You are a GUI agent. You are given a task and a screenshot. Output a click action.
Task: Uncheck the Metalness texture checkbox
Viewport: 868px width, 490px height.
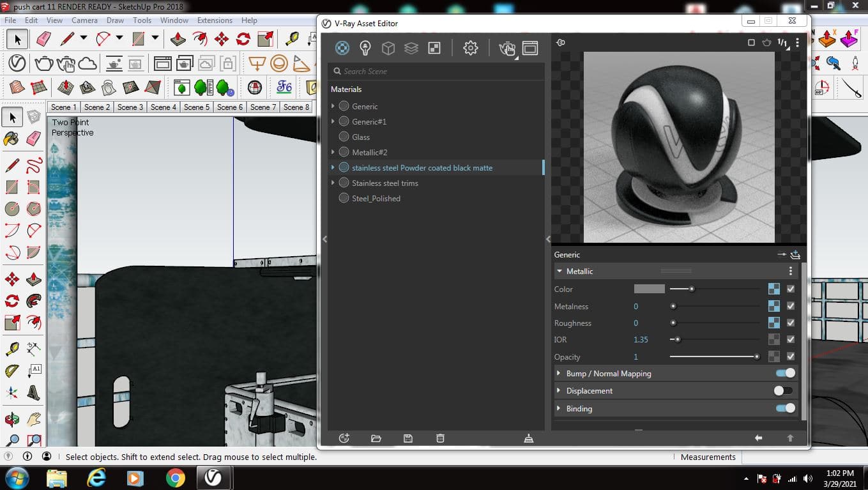coord(791,306)
